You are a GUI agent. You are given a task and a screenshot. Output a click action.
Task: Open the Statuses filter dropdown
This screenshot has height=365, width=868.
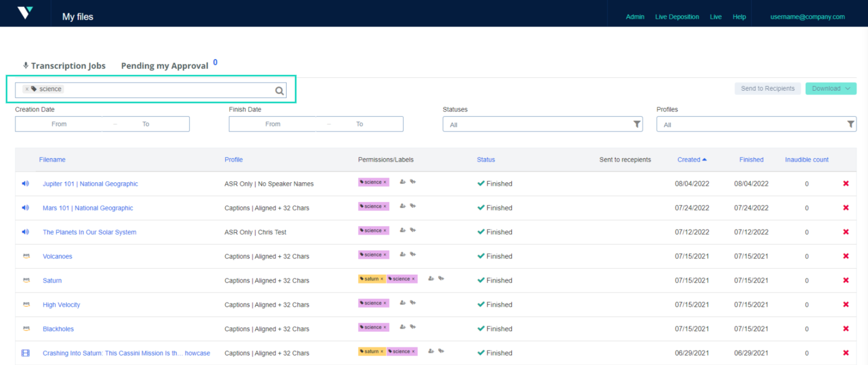point(542,125)
